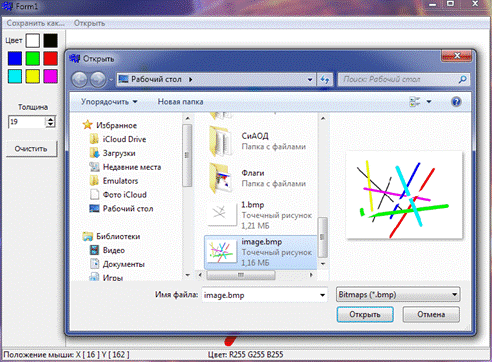Open the Сохранить как menu item
The width and height of the screenshot is (492, 362).
point(35,23)
